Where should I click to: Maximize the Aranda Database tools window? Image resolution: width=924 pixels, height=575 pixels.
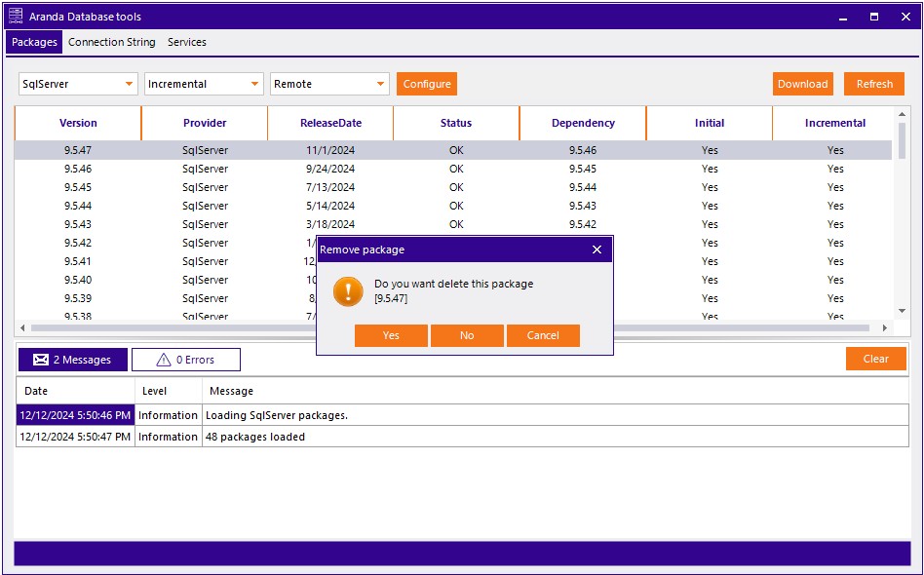874,17
